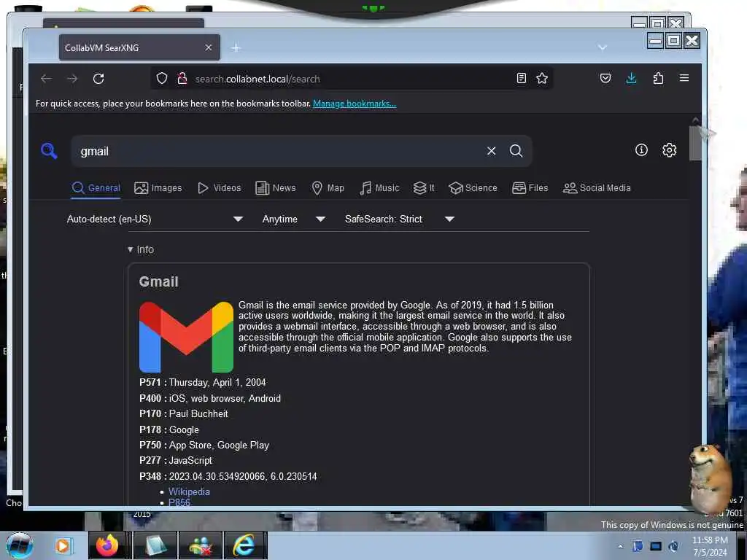Screen dimensions: 747x560
Task: Bookmark this page with the star icon
Action: [x=542, y=78]
